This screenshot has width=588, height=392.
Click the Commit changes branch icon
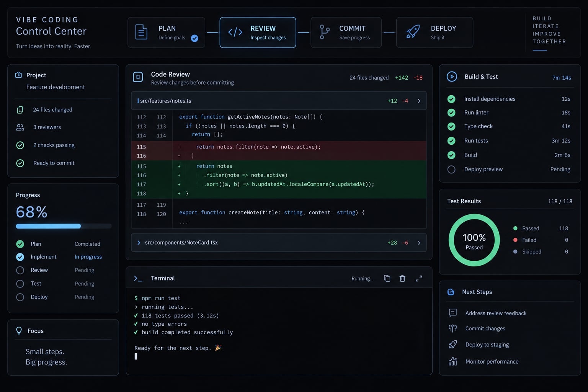pos(452,328)
